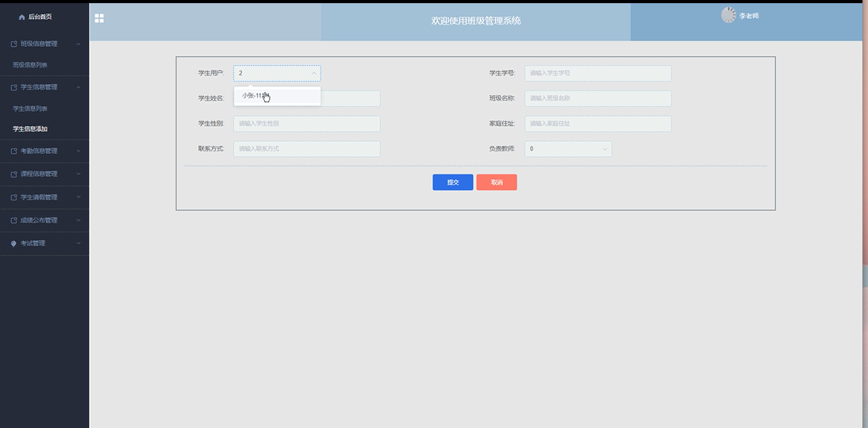Click the 学生信息管理 menu icon

pos(13,87)
